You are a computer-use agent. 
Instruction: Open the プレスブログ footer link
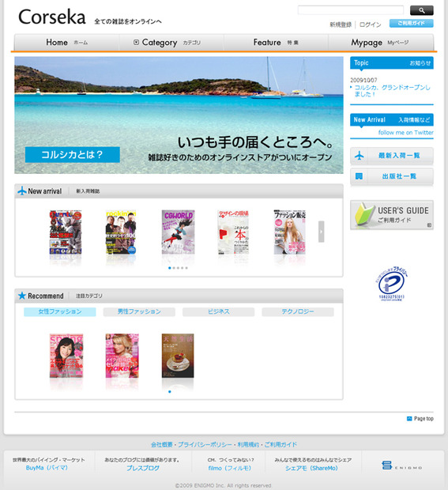coord(143,468)
